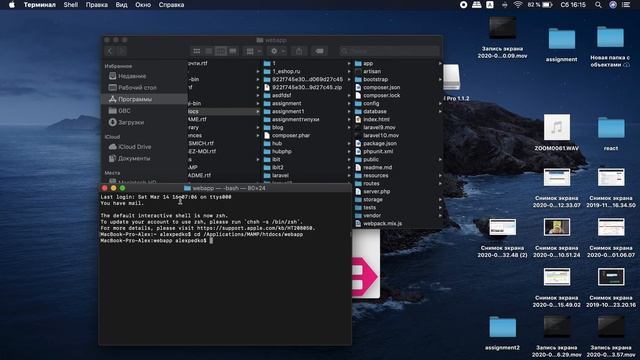Click Finder forward navigation button

pos(121,51)
